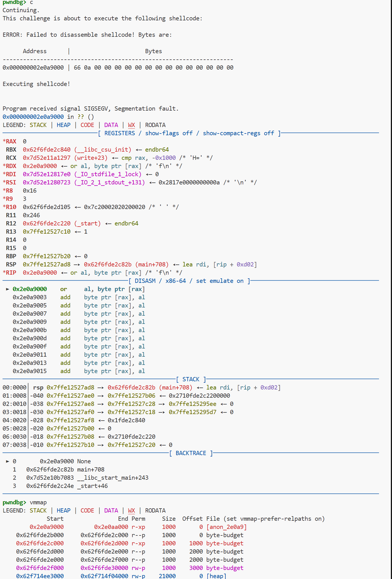This screenshot has width=392, height=579.
Task: Click backtrace frame '__libc_start_main+243'
Action: [x=113, y=478]
